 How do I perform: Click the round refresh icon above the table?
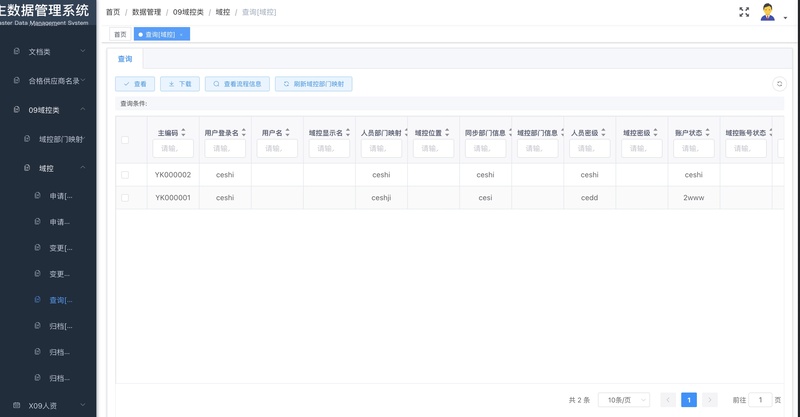click(779, 84)
